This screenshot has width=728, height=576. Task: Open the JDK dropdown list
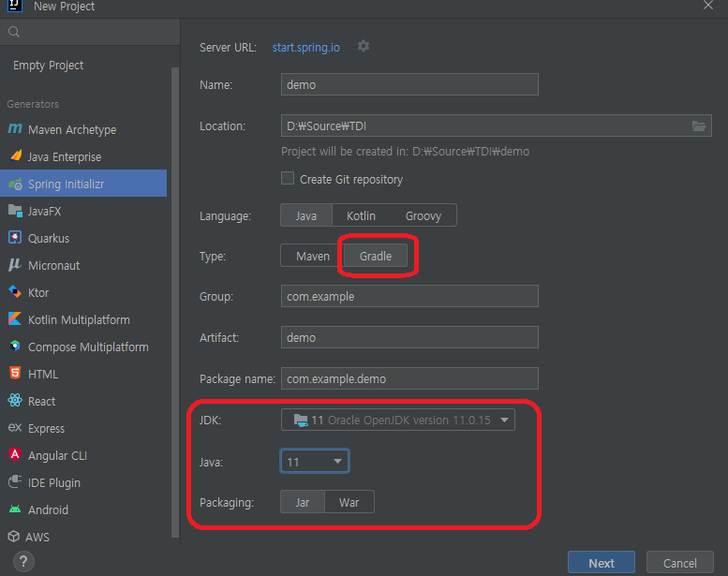398,420
